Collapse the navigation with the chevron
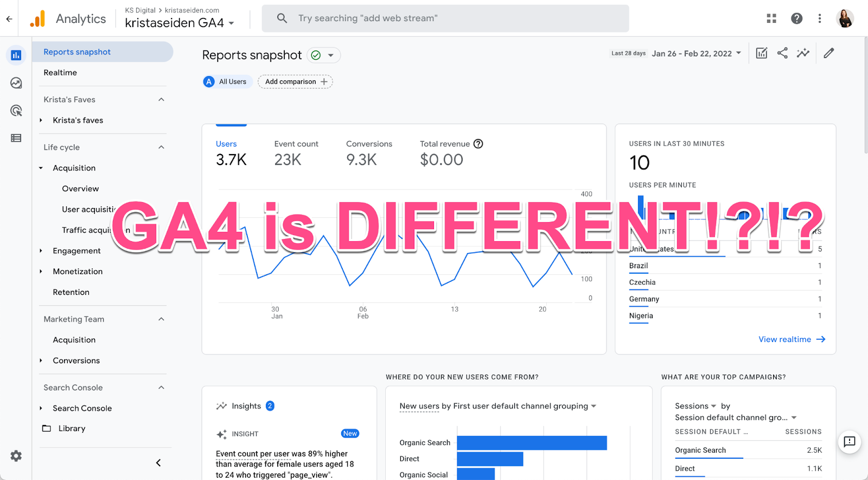868x480 pixels. click(158, 463)
